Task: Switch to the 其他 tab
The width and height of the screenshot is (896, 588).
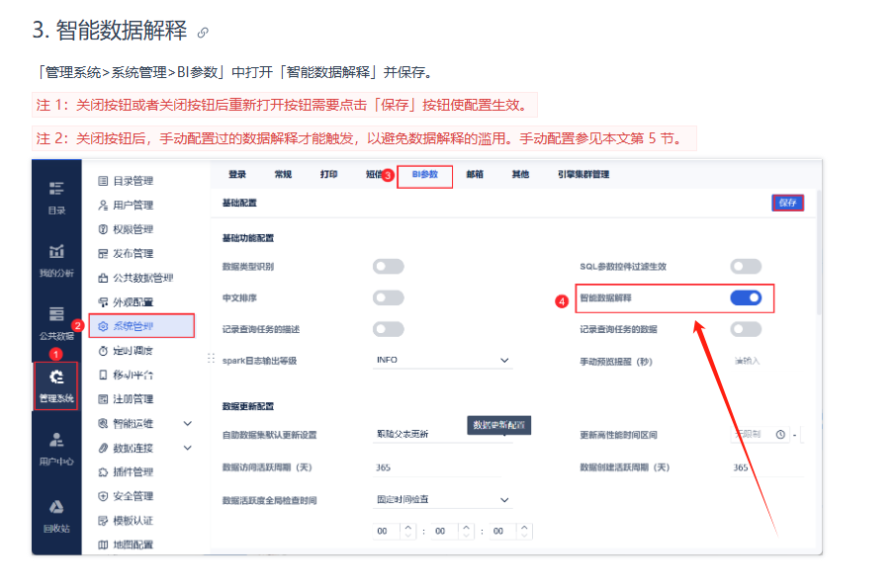Action: tap(520, 174)
